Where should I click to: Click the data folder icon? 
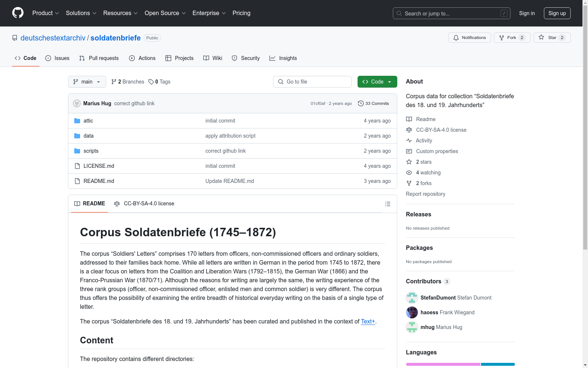pos(77,136)
